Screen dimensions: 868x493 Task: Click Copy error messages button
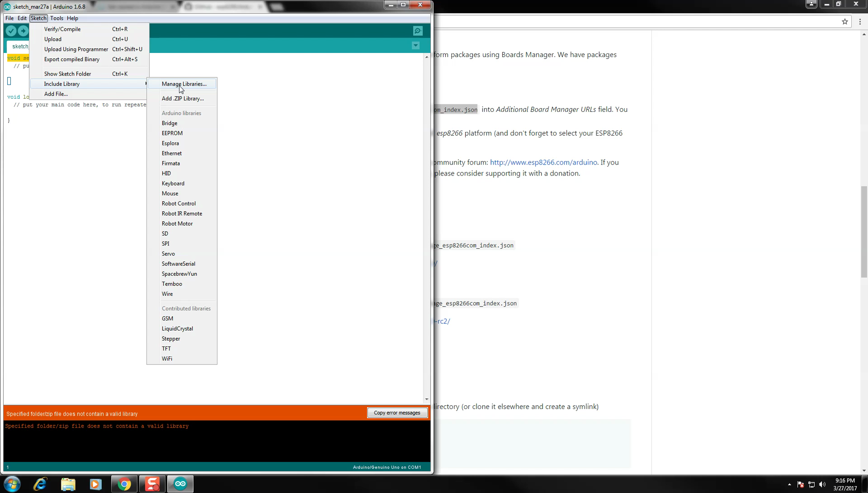(396, 412)
